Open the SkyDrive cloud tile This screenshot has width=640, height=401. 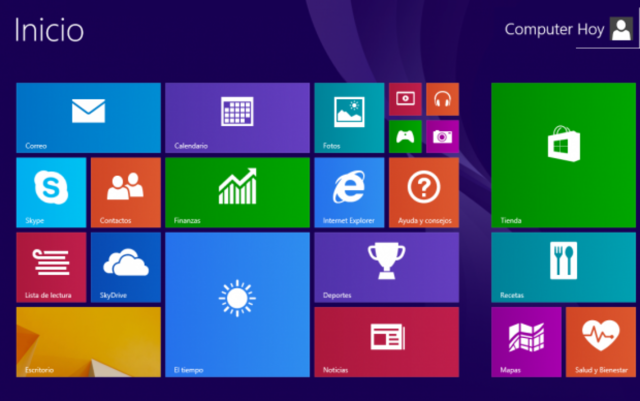point(126,267)
